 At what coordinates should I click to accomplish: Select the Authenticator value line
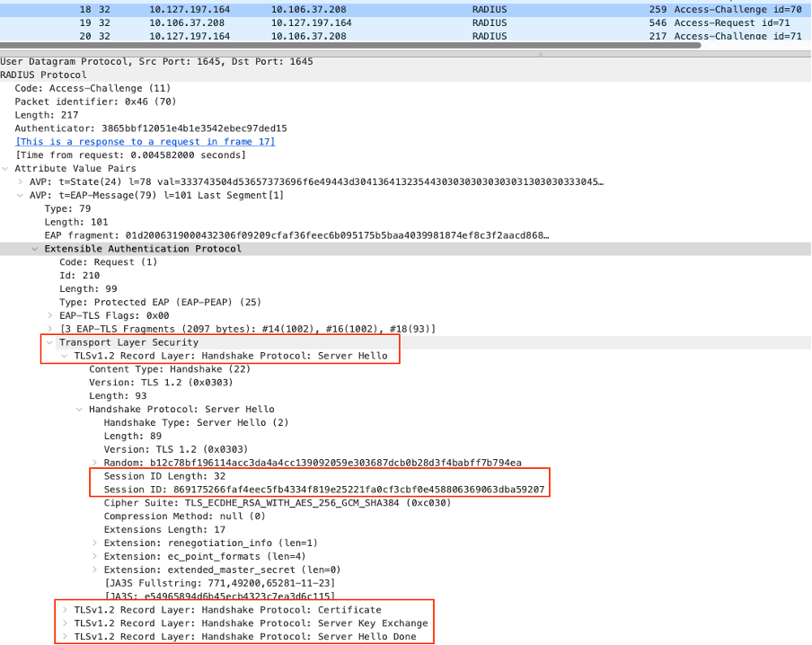click(151, 128)
